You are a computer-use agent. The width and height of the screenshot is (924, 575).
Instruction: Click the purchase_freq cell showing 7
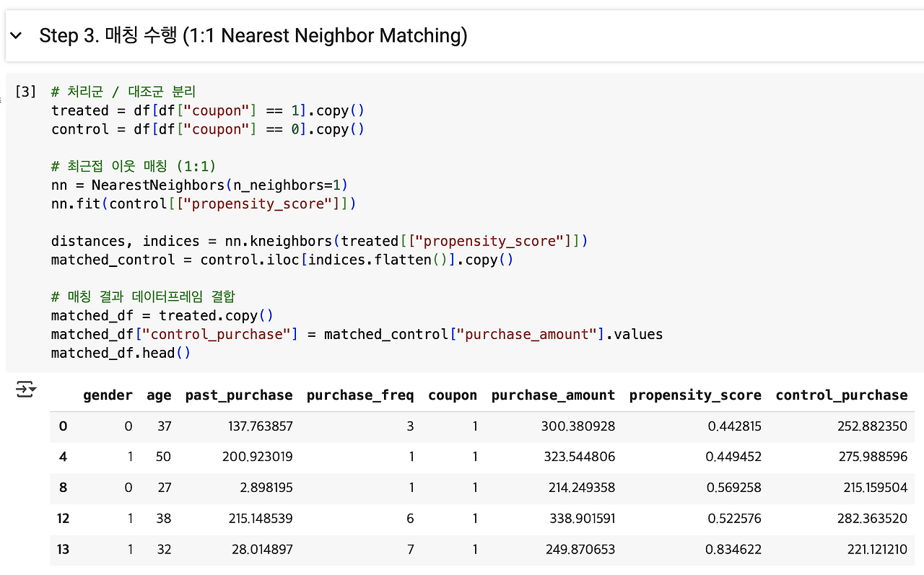[x=410, y=549]
